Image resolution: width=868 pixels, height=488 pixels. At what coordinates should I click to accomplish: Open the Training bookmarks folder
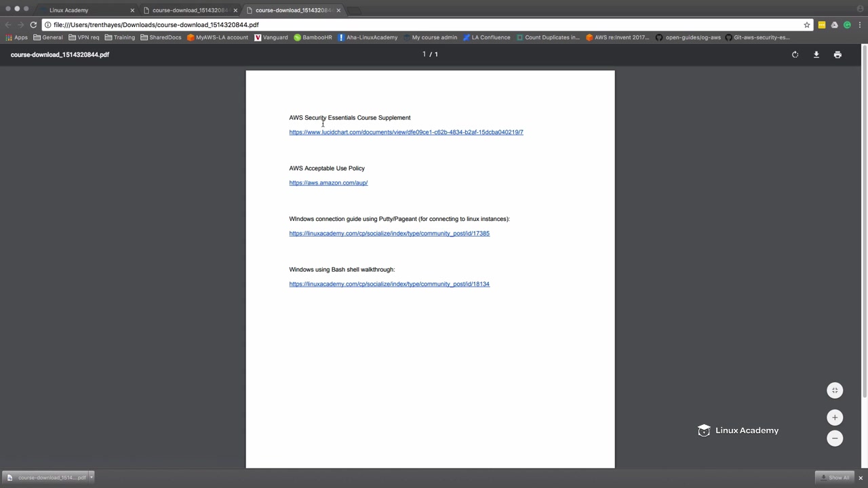click(119, 37)
